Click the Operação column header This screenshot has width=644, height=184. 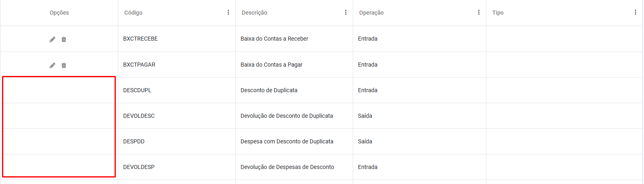point(371,13)
